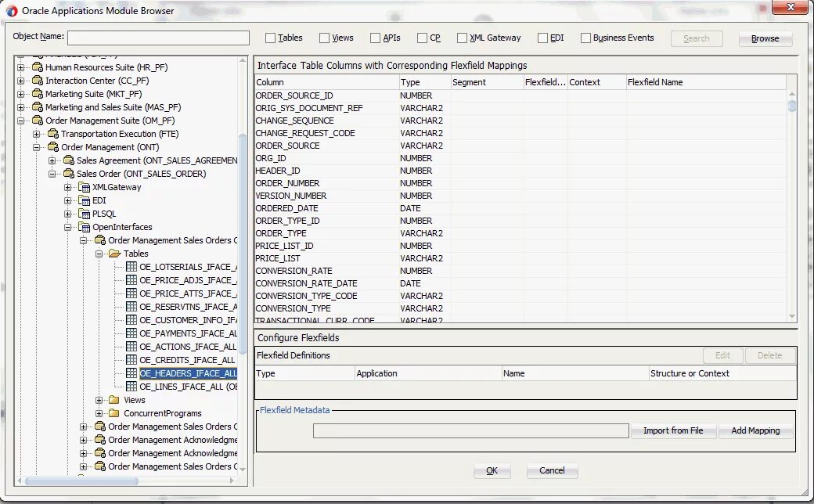Collapse the OpenInterfaces node
The image size is (814, 504).
[67, 227]
